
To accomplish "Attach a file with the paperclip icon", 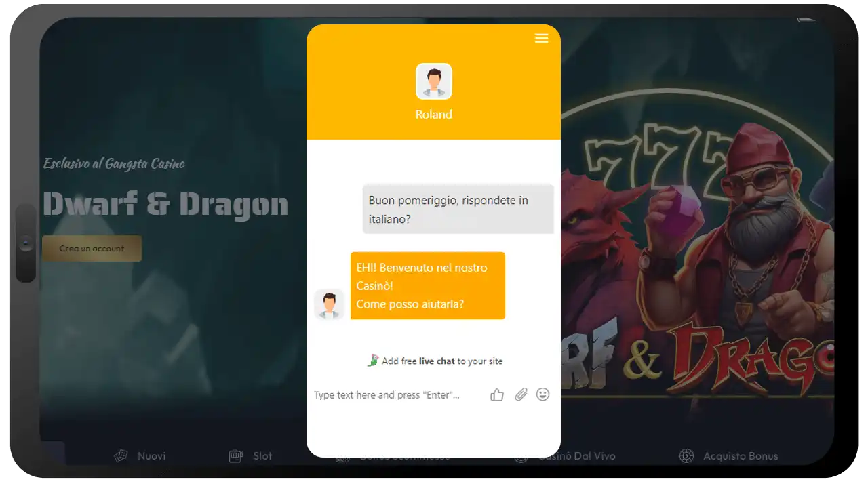I will point(520,394).
